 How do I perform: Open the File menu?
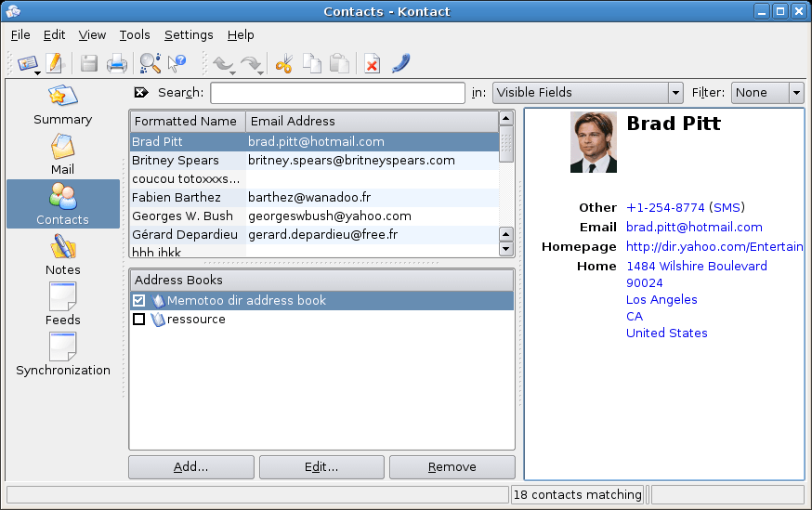(20, 35)
